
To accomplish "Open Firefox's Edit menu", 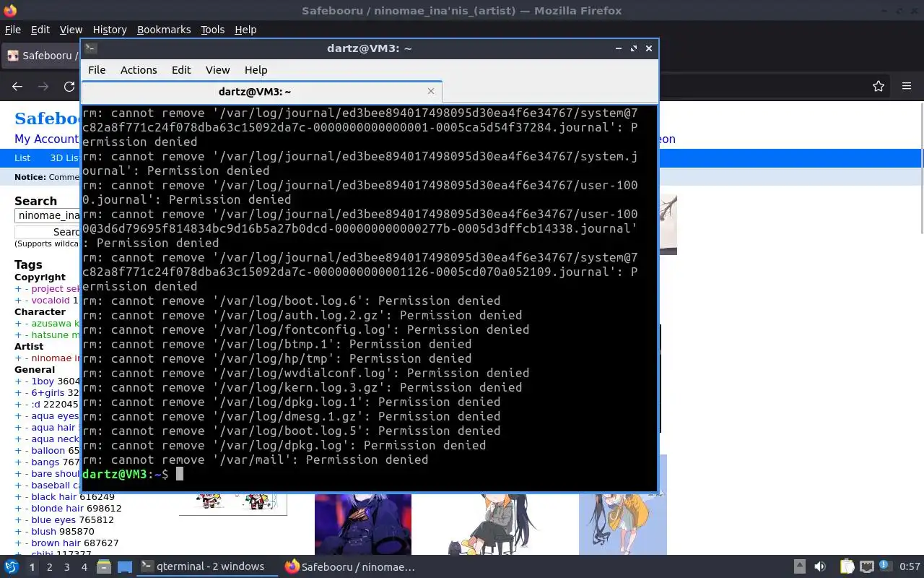I will (x=40, y=30).
